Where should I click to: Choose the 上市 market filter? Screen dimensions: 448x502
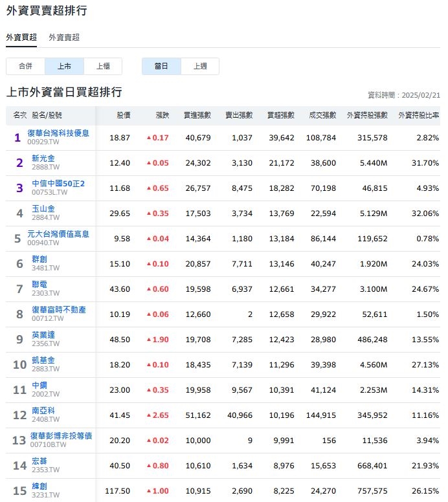(64, 66)
